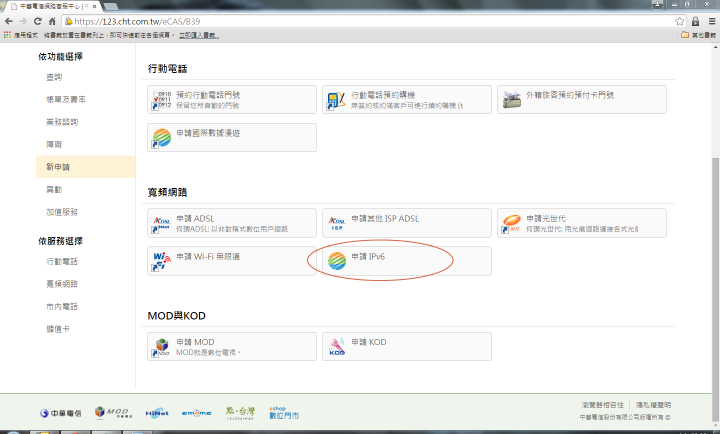Viewport: 720px width, 434px height.
Task: Select 障礙 in the sidebar
Action: pyautogui.click(x=54, y=144)
